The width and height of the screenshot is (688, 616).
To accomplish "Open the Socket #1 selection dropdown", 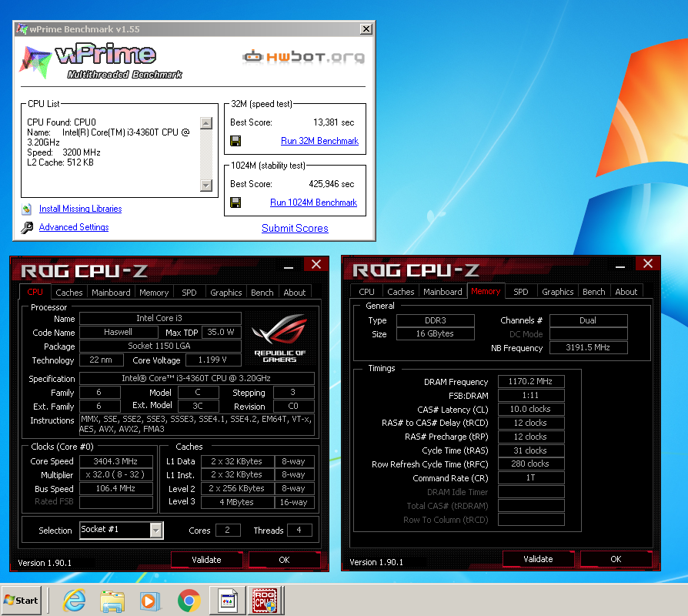I will click(x=155, y=530).
